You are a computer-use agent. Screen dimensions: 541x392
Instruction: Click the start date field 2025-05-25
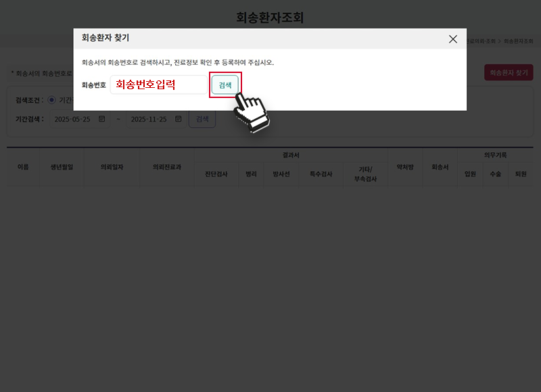[x=72, y=119]
